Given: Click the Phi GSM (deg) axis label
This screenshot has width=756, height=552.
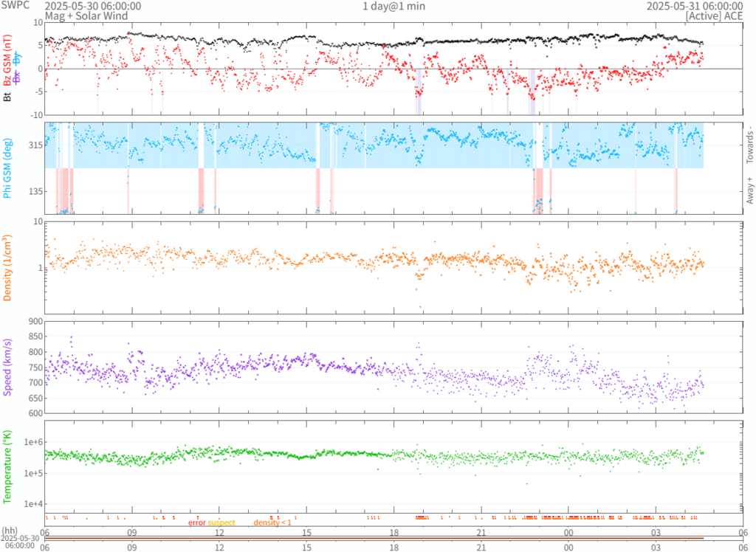Looking at the screenshot, I should (x=8, y=168).
